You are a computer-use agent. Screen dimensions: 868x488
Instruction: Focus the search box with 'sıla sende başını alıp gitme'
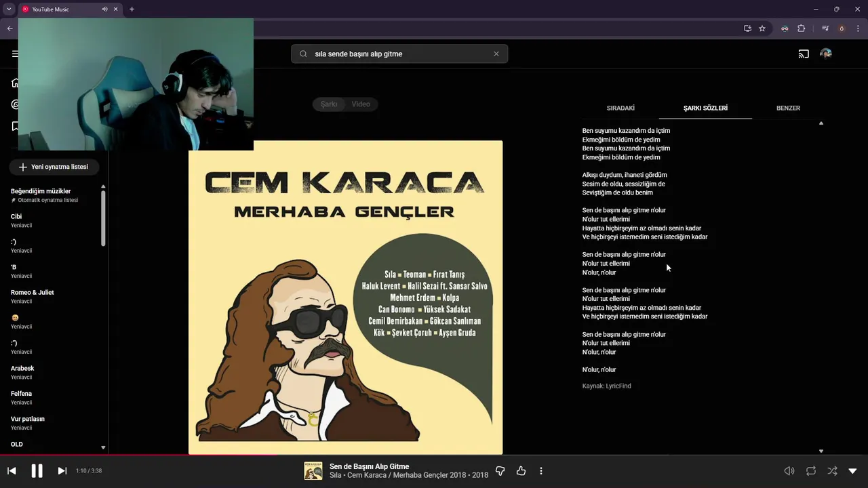coord(399,54)
